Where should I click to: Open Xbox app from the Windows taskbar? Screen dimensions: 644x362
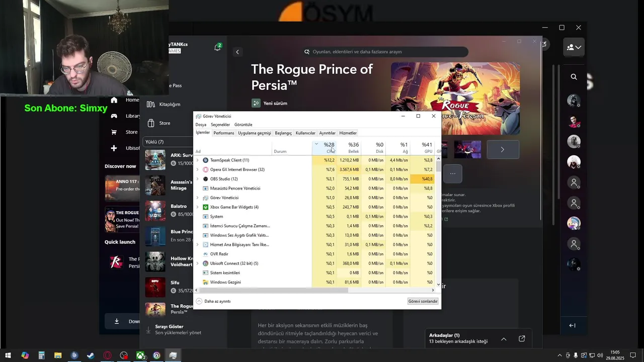140,355
